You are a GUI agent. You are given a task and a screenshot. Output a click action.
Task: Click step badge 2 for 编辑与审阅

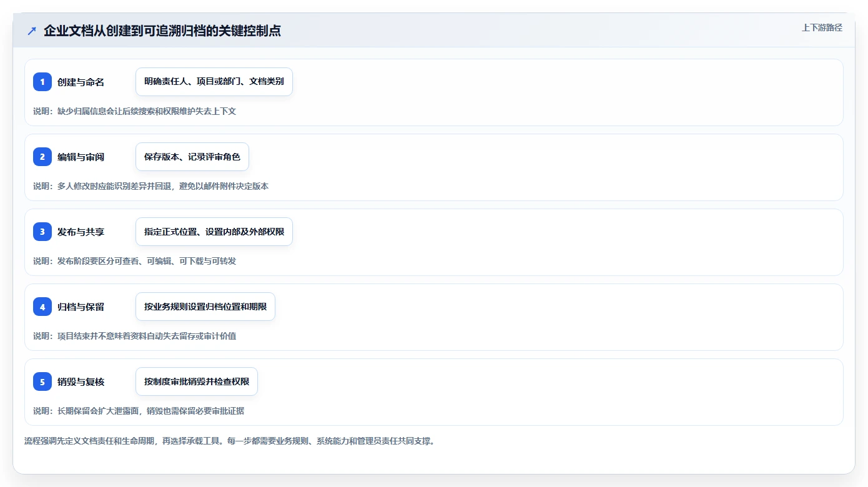click(42, 157)
